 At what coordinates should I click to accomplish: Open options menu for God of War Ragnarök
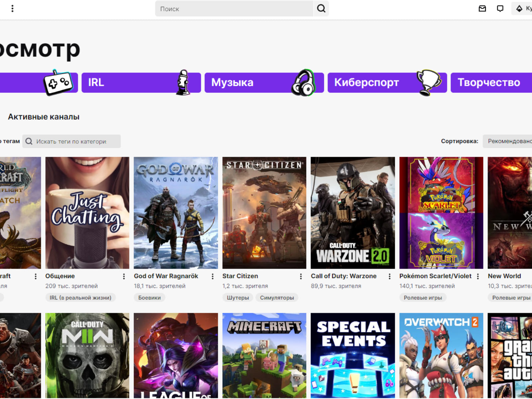[212, 276]
